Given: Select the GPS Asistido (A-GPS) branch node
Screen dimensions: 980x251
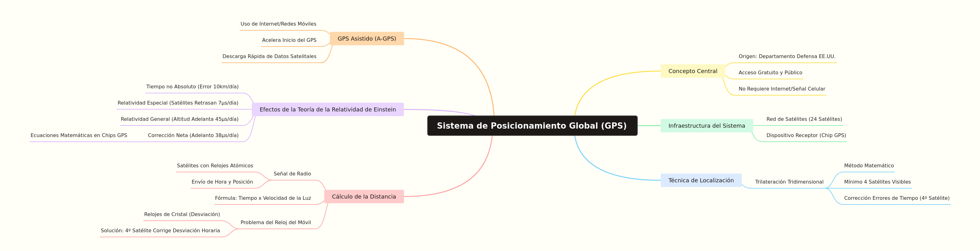Looking at the screenshot, I should point(367,38).
